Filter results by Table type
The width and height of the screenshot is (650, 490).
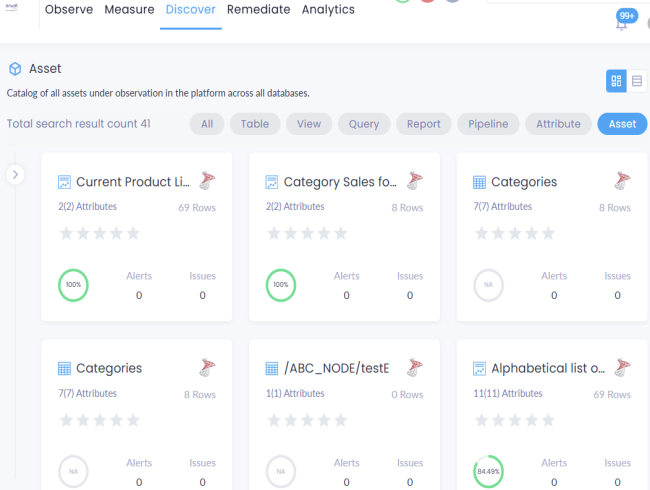pyautogui.click(x=255, y=124)
